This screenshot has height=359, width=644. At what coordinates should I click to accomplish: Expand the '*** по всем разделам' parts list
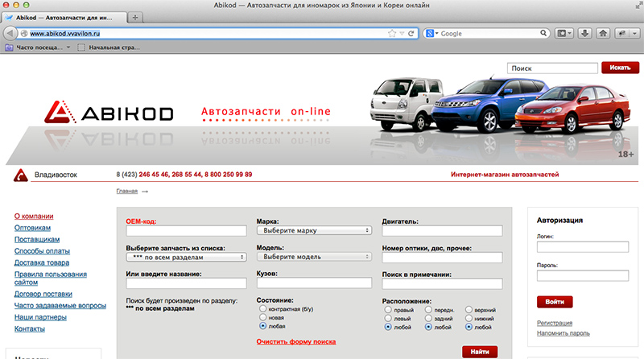[x=186, y=258]
